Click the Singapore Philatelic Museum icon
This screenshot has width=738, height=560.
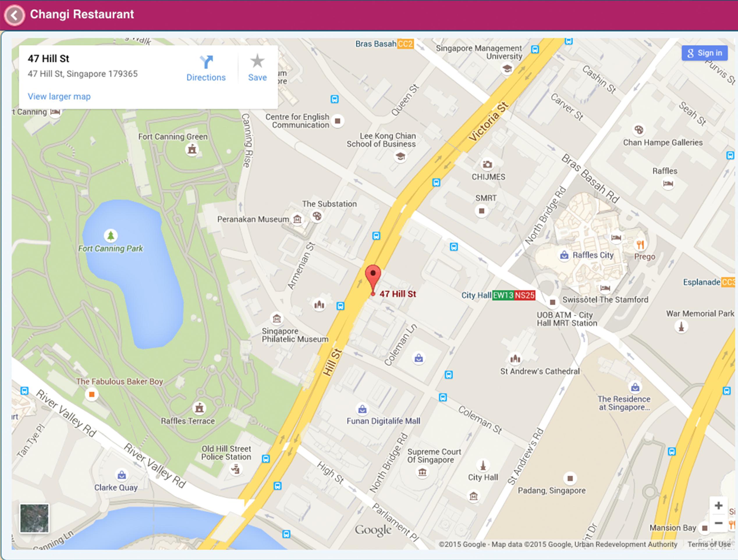pos(276,319)
